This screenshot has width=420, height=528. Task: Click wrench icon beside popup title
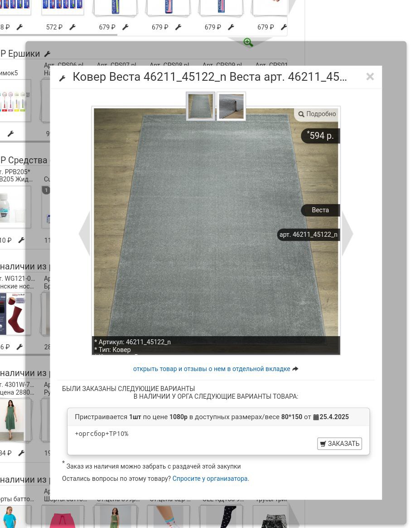[x=62, y=78]
